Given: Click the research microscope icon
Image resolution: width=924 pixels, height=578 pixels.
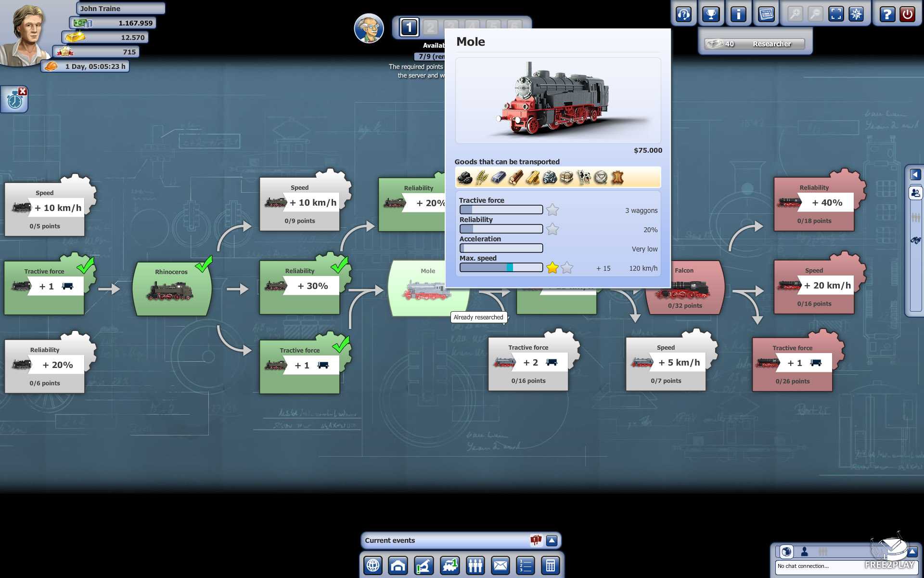Looking at the screenshot, I should [424, 565].
